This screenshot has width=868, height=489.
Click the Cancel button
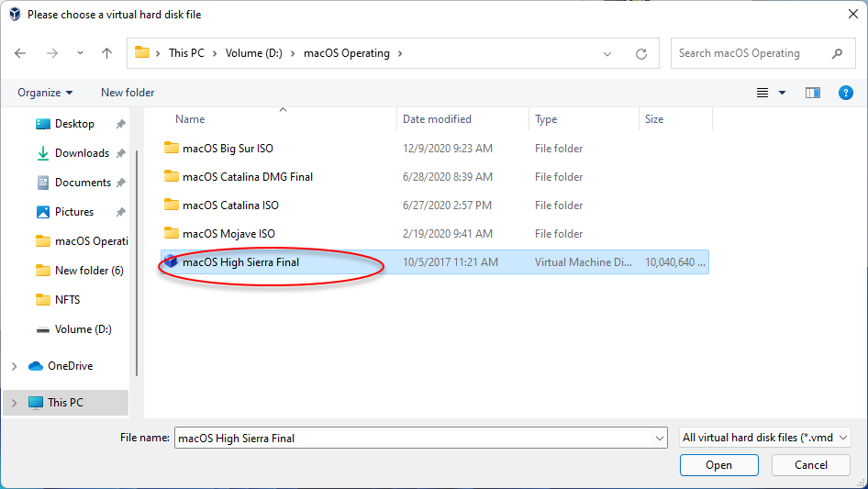pos(810,465)
